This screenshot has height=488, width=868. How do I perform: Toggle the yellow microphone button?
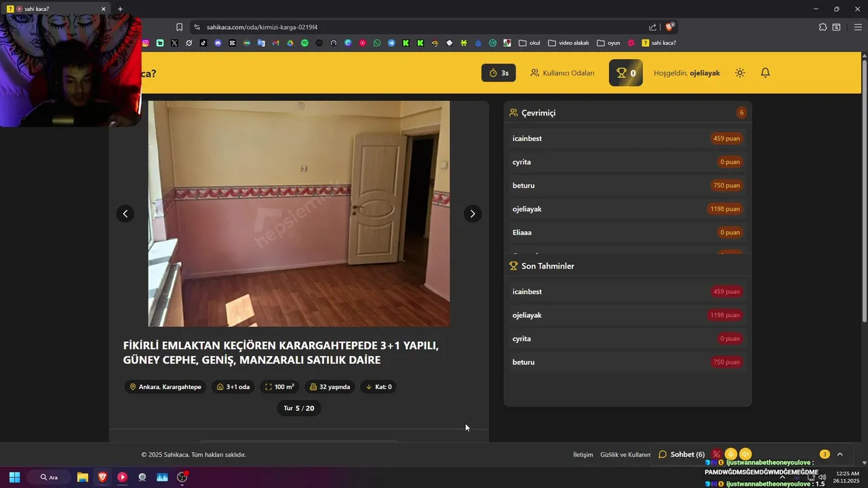731,454
